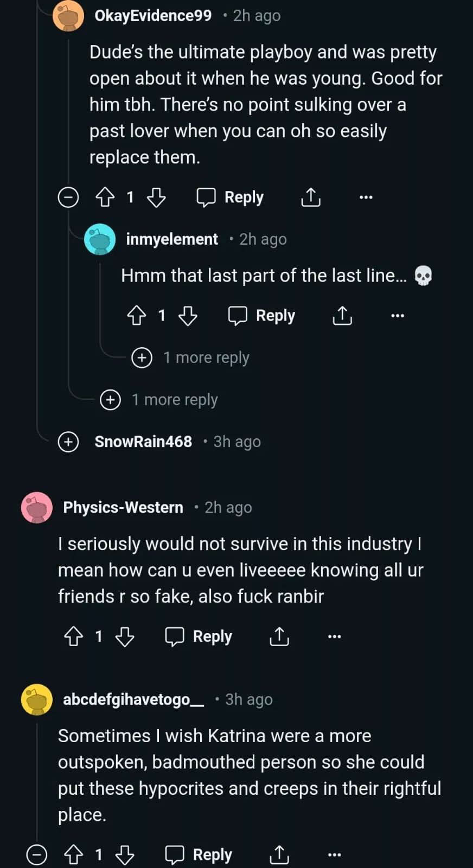
Task: Downvote OkayEvidence99's comment
Action: click(x=156, y=197)
